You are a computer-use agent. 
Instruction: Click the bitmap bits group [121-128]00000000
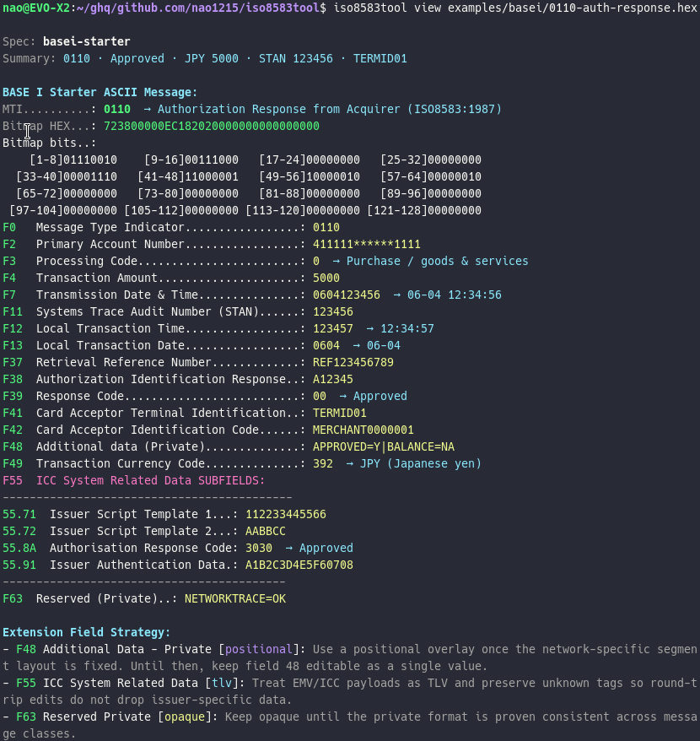(424, 210)
